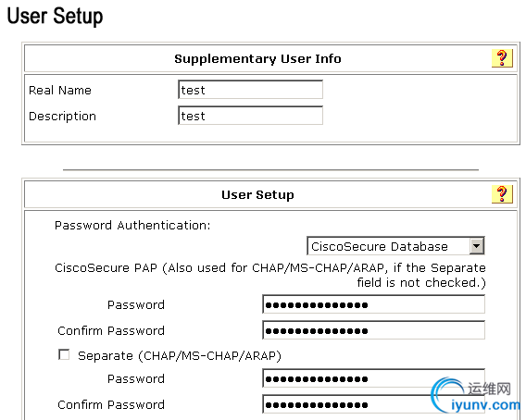Click the Real Name label
This screenshot has height=420, width=526.
pyautogui.click(x=60, y=90)
